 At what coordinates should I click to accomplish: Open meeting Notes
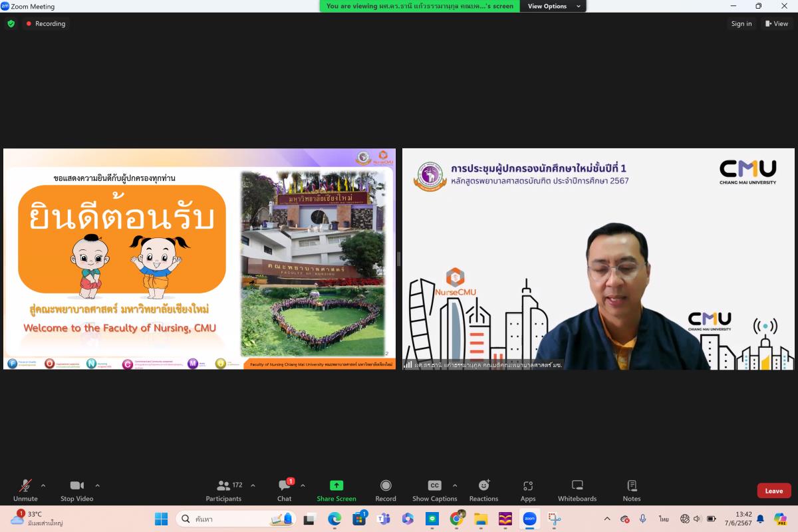click(x=632, y=491)
